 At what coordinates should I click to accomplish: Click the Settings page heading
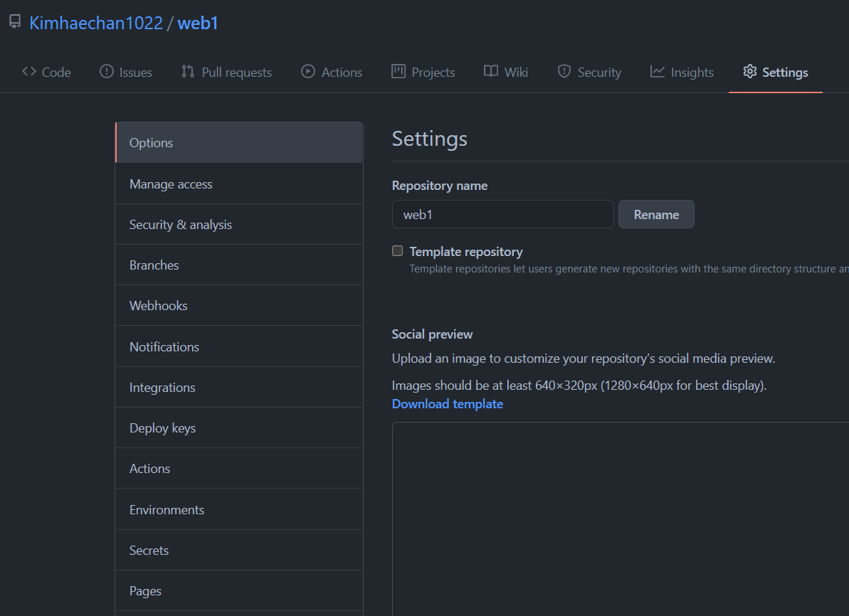tap(429, 139)
